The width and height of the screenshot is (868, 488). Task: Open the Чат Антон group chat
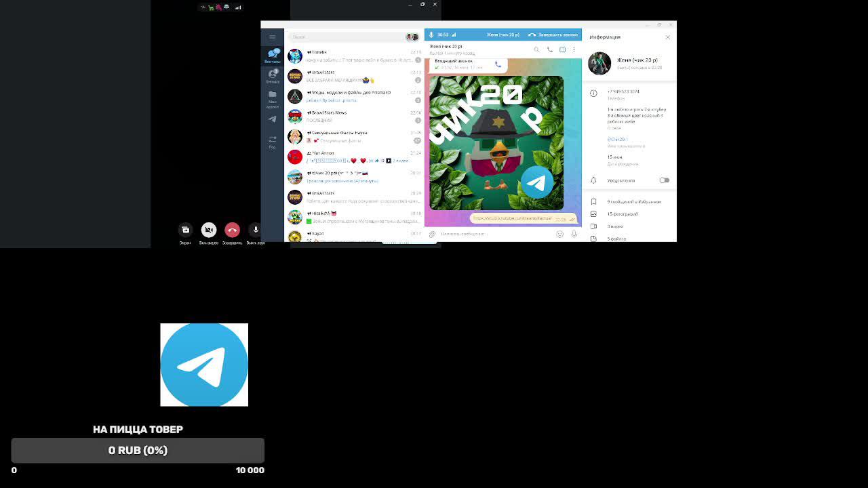point(355,157)
